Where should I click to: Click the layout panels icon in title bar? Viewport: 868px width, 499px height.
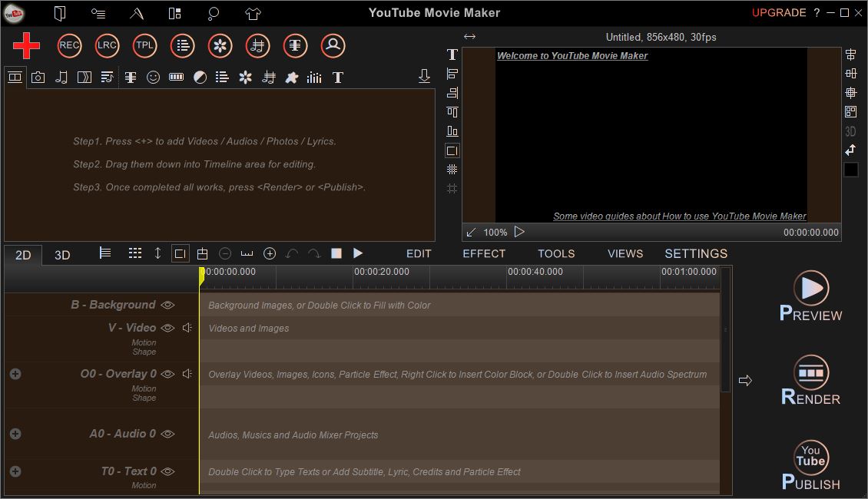(175, 13)
